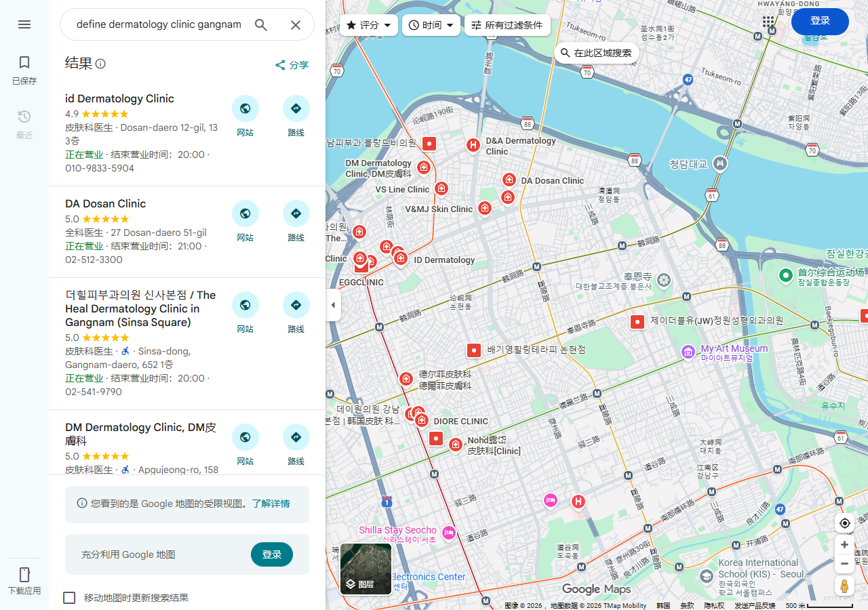The height and width of the screenshot is (610, 868).
Task: Open website for DA Dosan Clinic
Action: [245, 213]
